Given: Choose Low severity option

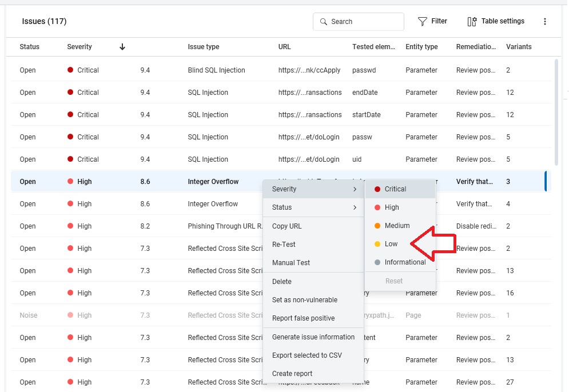Looking at the screenshot, I should [391, 244].
